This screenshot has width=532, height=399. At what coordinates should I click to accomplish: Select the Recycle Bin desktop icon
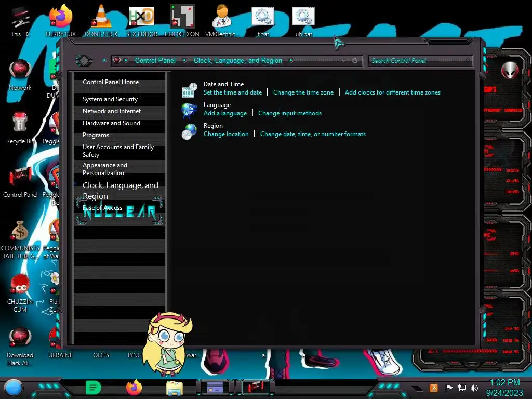(20, 129)
